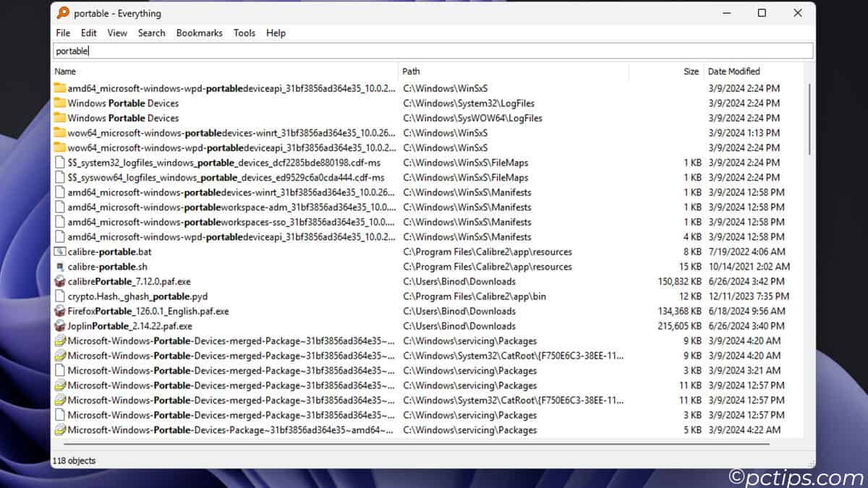Sort results by Size column header
The width and height of the screenshot is (868, 488).
tap(665, 71)
